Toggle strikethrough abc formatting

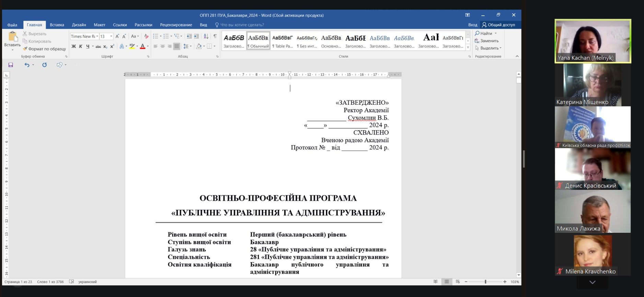(x=98, y=46)
